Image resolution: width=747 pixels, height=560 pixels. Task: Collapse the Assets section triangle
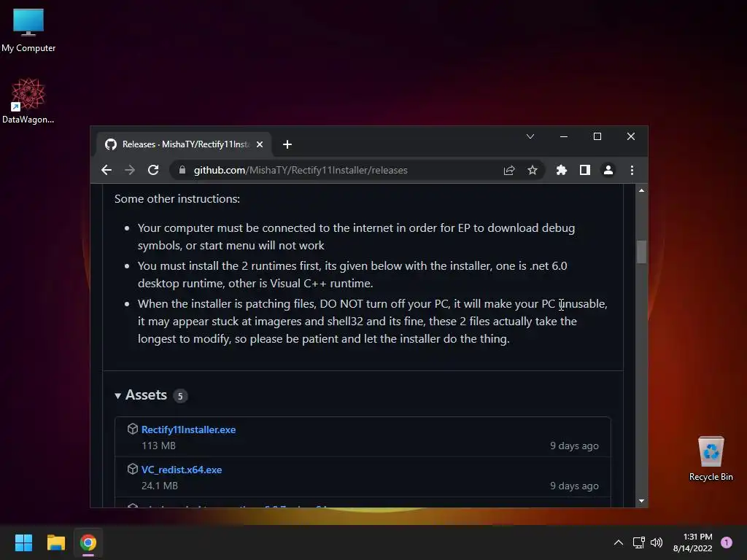pyautogui.click(x=117, y=396)
